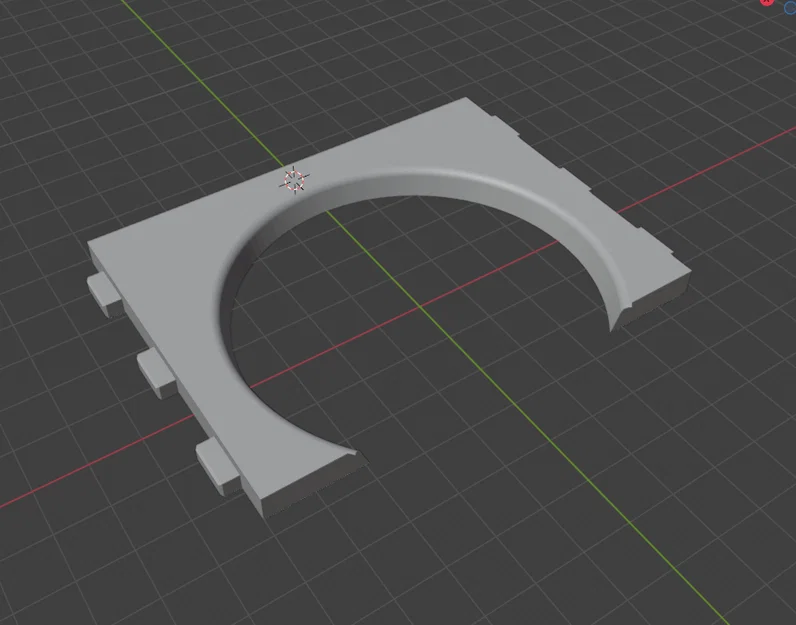Click the rightmost corner of the plate

(x=689, y=275)
